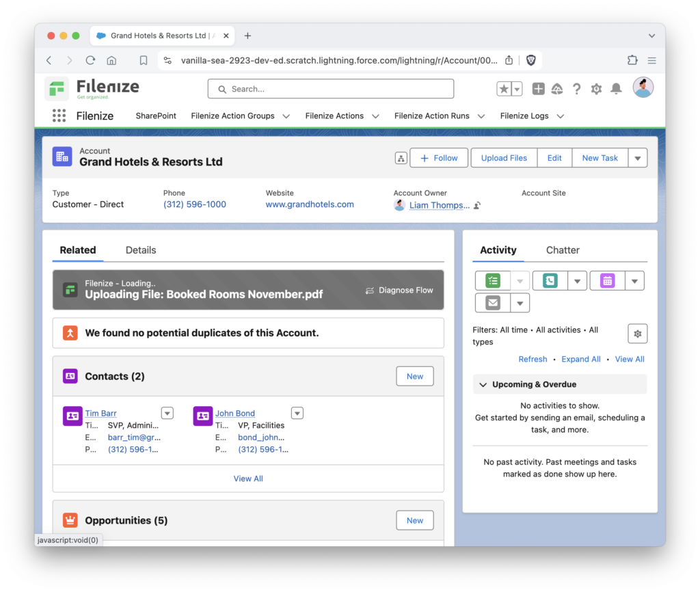The image size is (700, 592).
Task: Open Tim Barr contact actions dropdown
Action: point(167,413)
